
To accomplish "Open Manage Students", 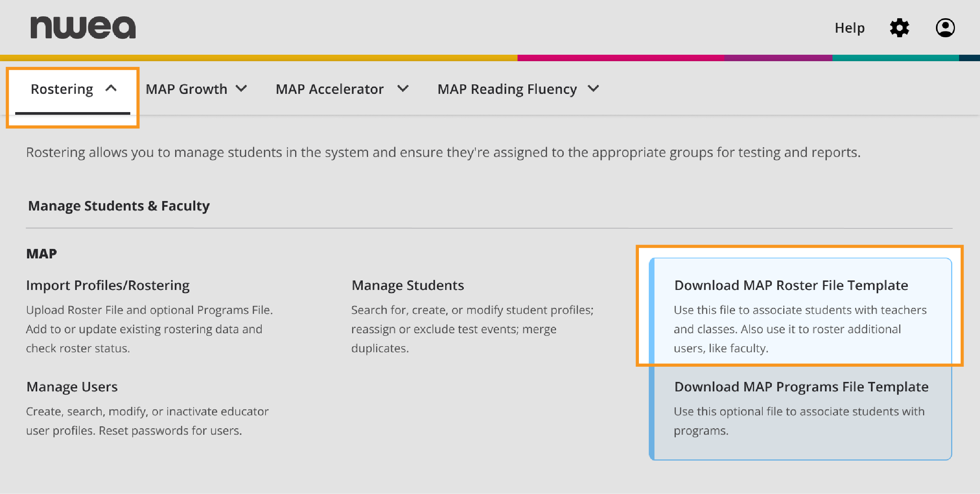I will [x=408, y=285].
